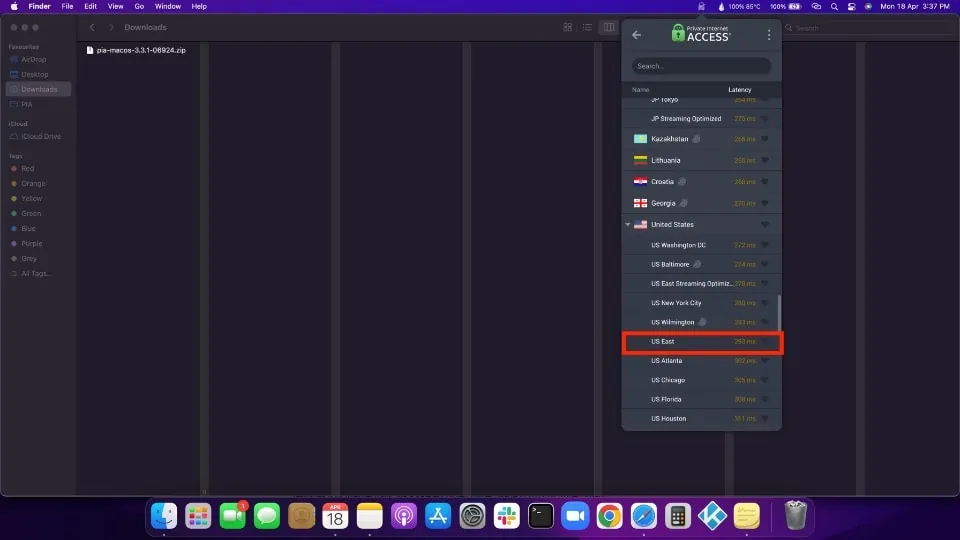Favorite US Washington DC heart icon
Screen dimensions: 960x540
coord(765,245)
